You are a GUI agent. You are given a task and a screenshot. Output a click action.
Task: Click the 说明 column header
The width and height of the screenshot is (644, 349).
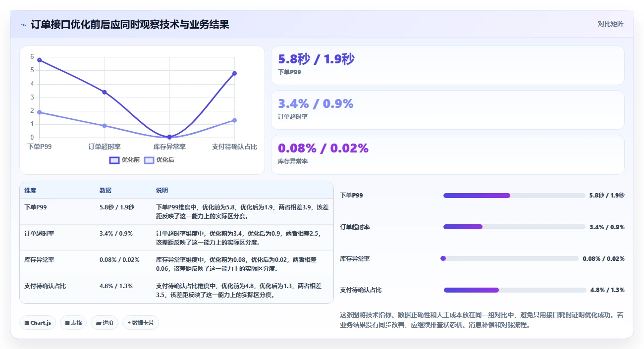pyautogui.click(x=162, y=191)
